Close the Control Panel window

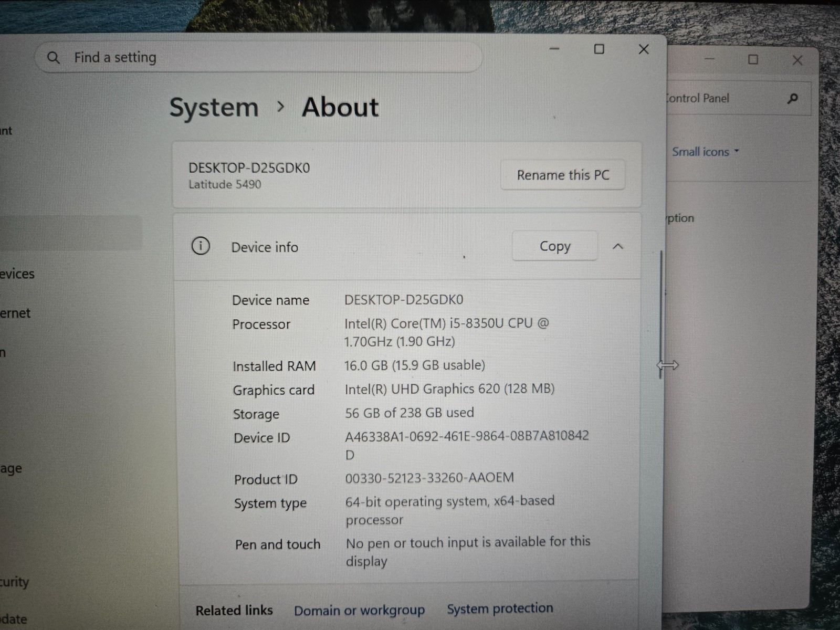(x=797, y=60)
